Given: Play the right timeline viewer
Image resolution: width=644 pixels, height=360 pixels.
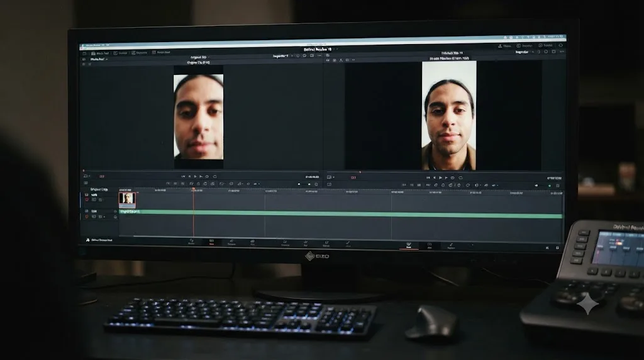Looking at the screenshot, I should (440, 177).
